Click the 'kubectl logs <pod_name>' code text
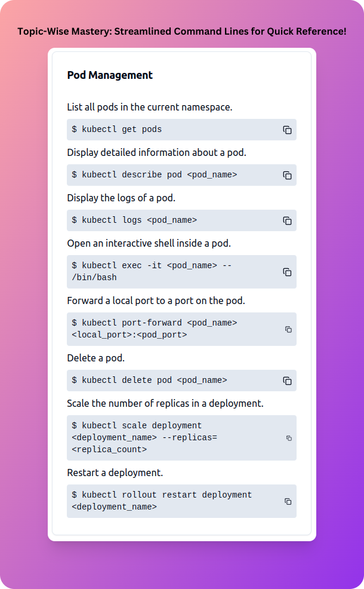 pyautogui.click(x=134, y=220)
